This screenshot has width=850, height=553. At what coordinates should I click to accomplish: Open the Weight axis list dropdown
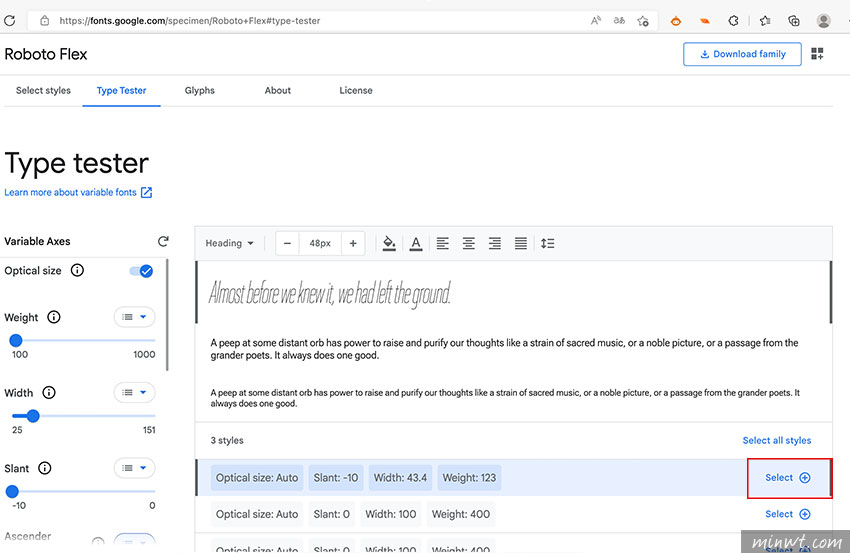[134, 317]
